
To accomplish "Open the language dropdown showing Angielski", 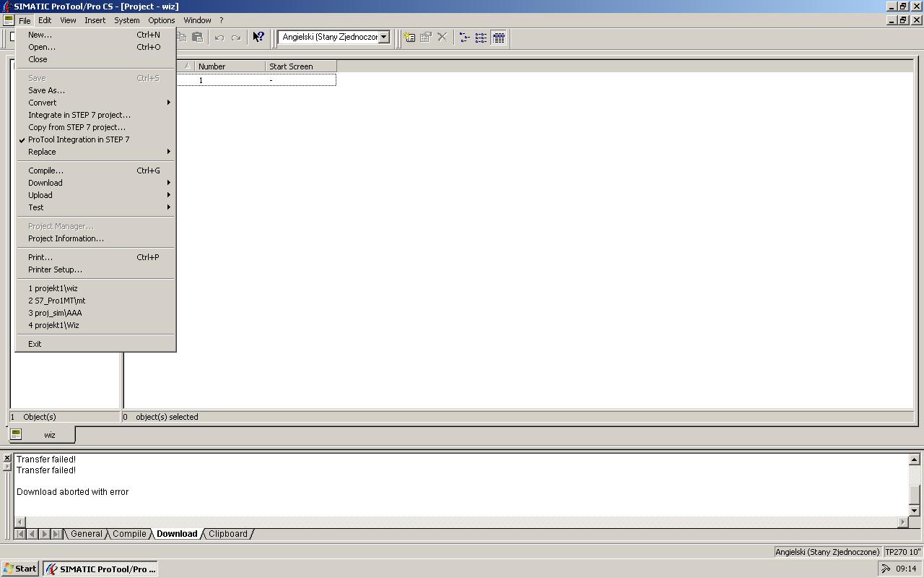I will 384,37.
